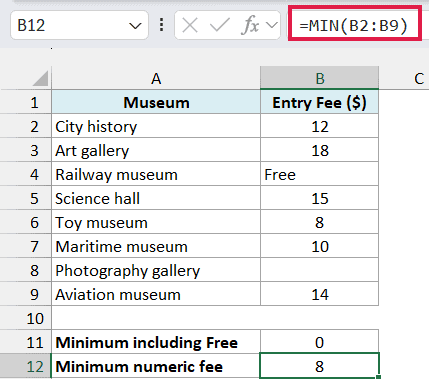This screenshot has height=379, width=429.
Task: Select row 3 header
Action: coord(26,150)
